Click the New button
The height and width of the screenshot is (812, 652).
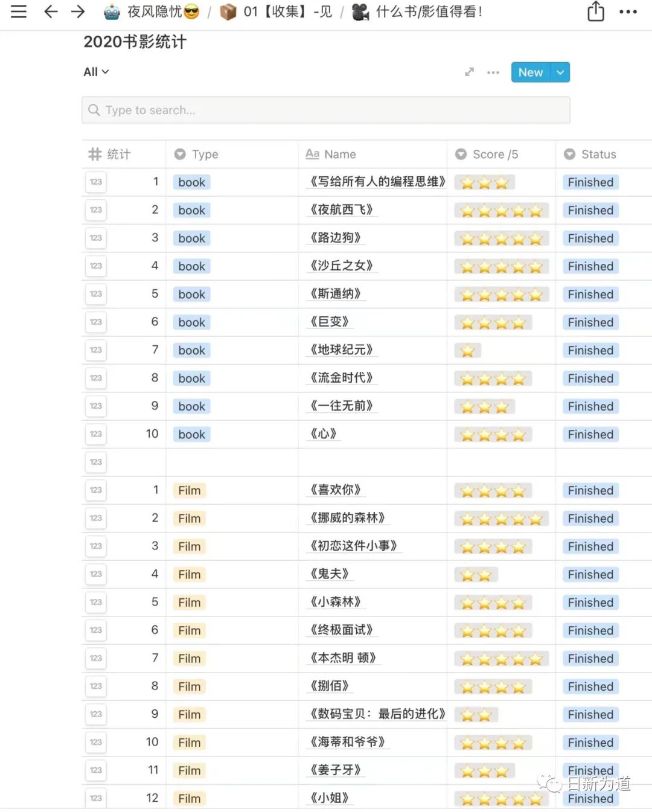[x=531, y=72]
